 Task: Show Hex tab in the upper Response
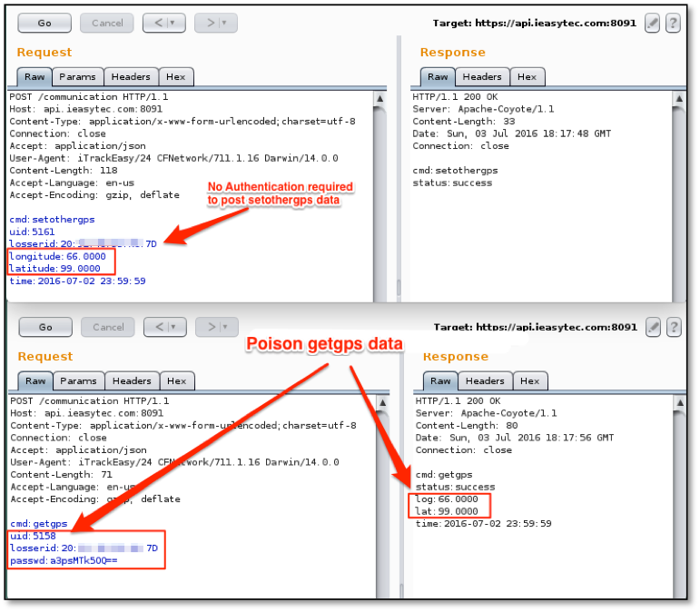point(527,77)
